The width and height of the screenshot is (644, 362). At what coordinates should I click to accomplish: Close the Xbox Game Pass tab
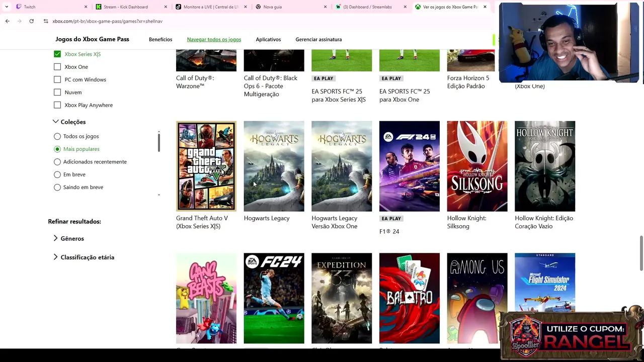[x=485, y=7]
